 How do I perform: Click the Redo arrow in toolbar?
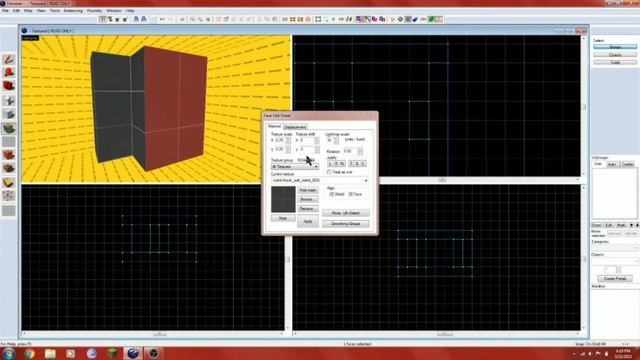[x=171, y=19]
